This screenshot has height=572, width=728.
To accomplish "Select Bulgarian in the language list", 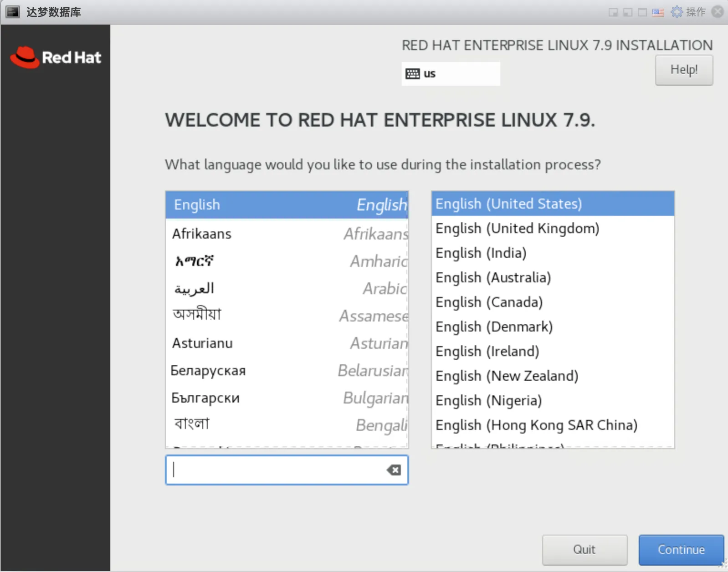I will pos(287,398).
